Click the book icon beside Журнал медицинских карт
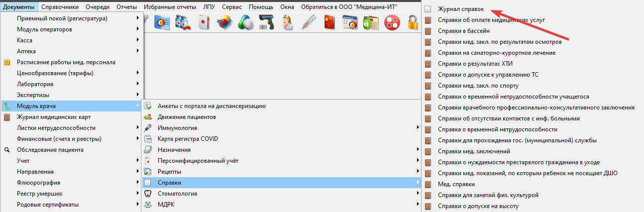This screenshot has height=212, width=644. pos(7,117)
